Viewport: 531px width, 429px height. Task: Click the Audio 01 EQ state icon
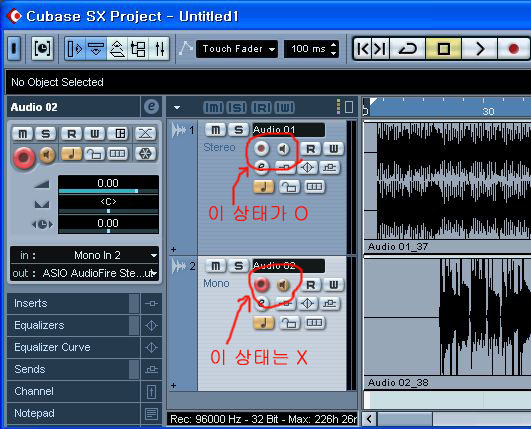(307, 167)
